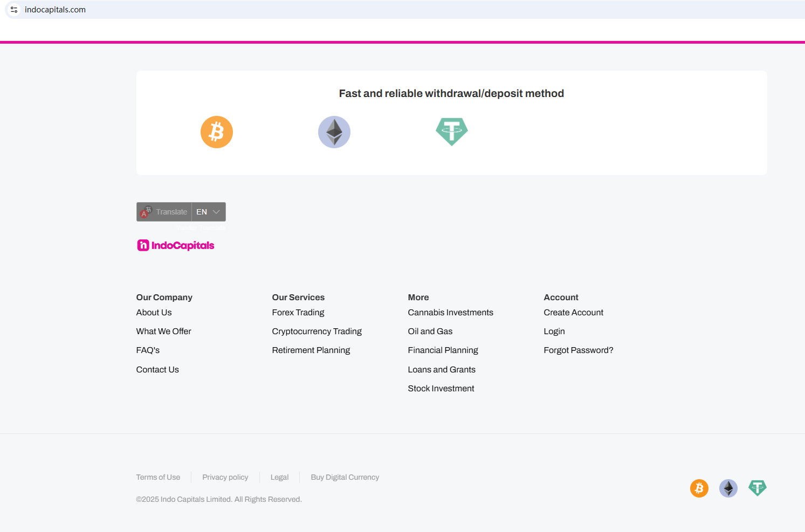Click the small Bitcoin icon in footer
Screen dimensions: 805x532
click(x=699, y=488)
